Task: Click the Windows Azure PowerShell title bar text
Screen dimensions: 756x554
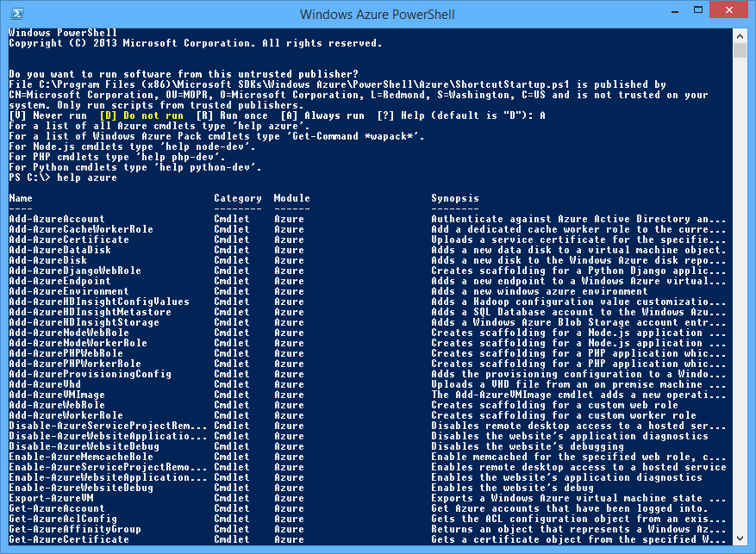Action: pyautogui.click(x=378, y=14)
